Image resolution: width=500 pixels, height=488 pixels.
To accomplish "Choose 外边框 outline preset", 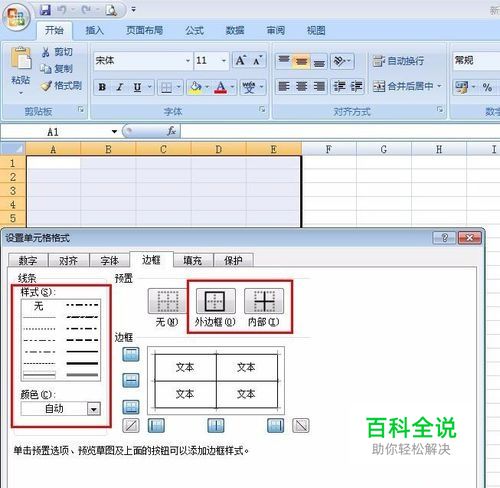I will pos(215,301).
